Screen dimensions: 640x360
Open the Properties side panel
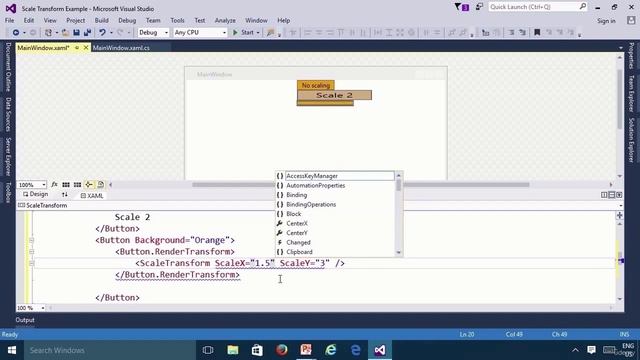[x=631, y=56]
